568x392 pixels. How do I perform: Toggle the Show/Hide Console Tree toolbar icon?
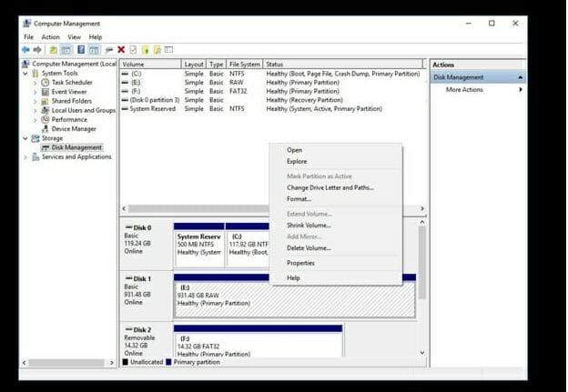click(66, 50)
